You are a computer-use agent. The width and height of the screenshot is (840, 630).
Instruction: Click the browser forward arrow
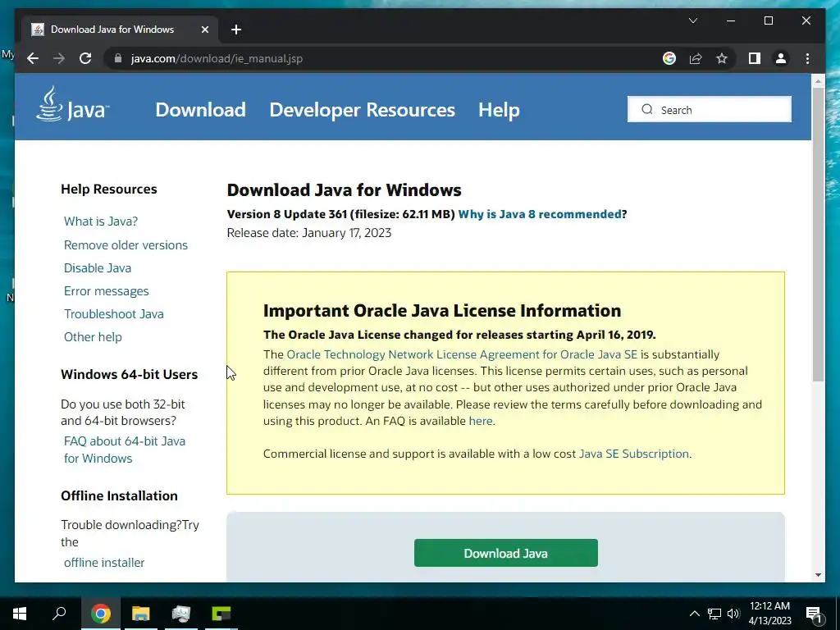[59, 58]
